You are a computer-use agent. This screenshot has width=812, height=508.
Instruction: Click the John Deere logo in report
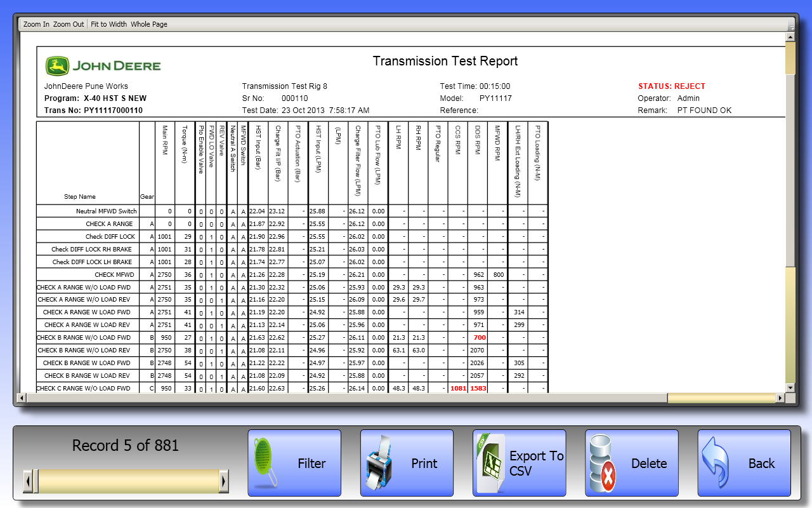pos(103,65)
